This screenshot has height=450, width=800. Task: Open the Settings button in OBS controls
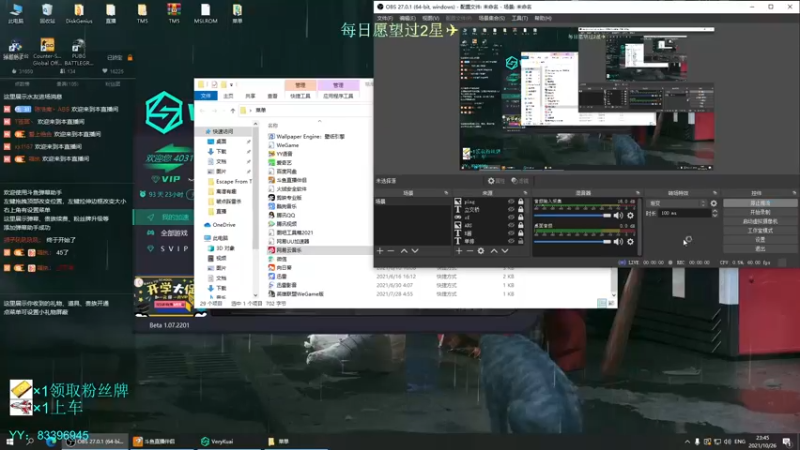click(x=760, y=239)
